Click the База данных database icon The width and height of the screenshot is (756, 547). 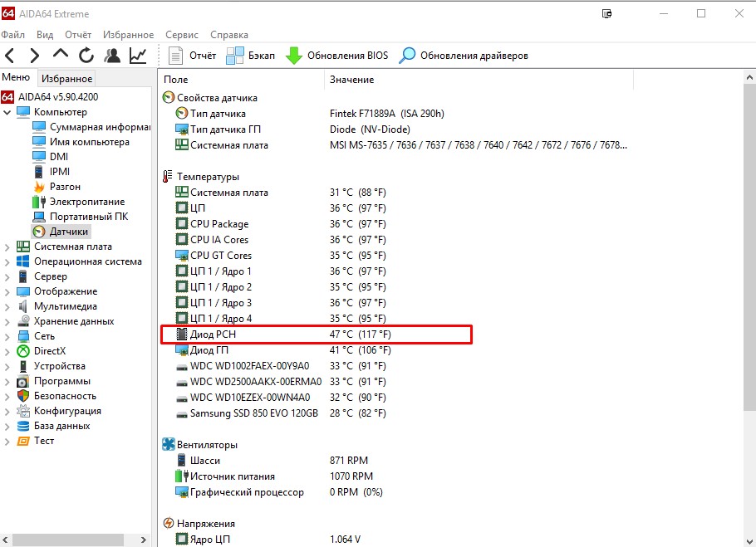pos(23,426)
